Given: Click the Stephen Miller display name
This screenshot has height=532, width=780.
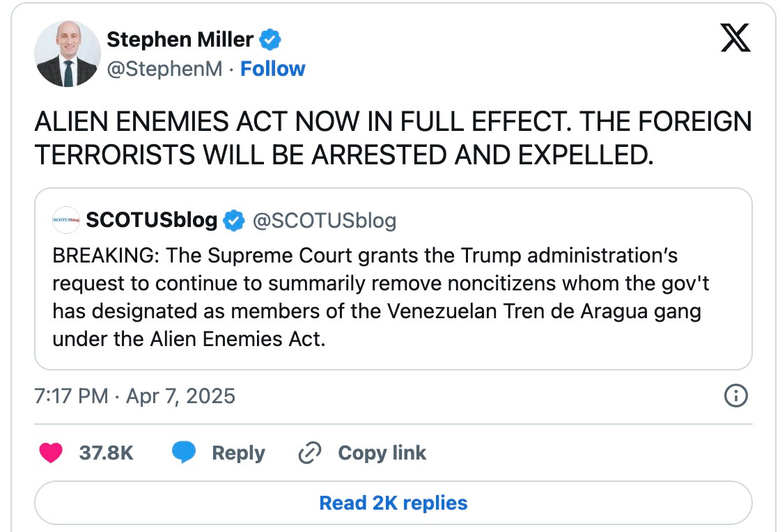Looking at the screenshot, I should click(180, 40).
